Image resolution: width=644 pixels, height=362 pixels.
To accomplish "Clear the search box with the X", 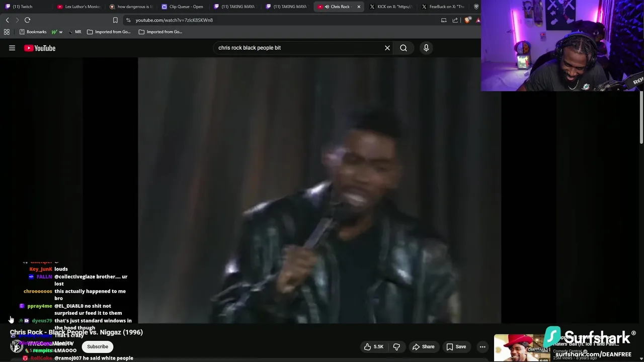I will tap(387, 48).
